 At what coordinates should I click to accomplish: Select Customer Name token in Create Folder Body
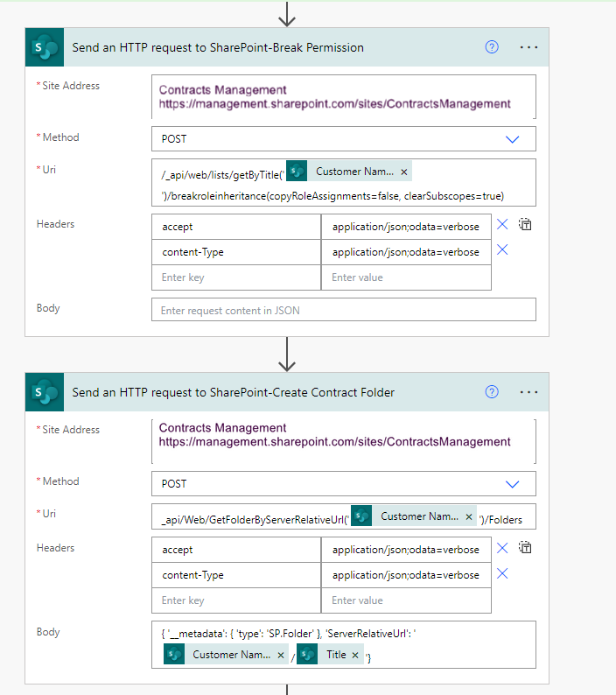pyautogui.click(x=226, y=654)
